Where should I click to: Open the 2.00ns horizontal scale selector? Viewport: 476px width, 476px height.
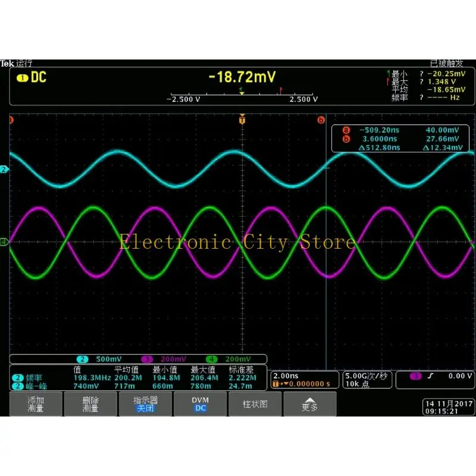tap(286, 377)
